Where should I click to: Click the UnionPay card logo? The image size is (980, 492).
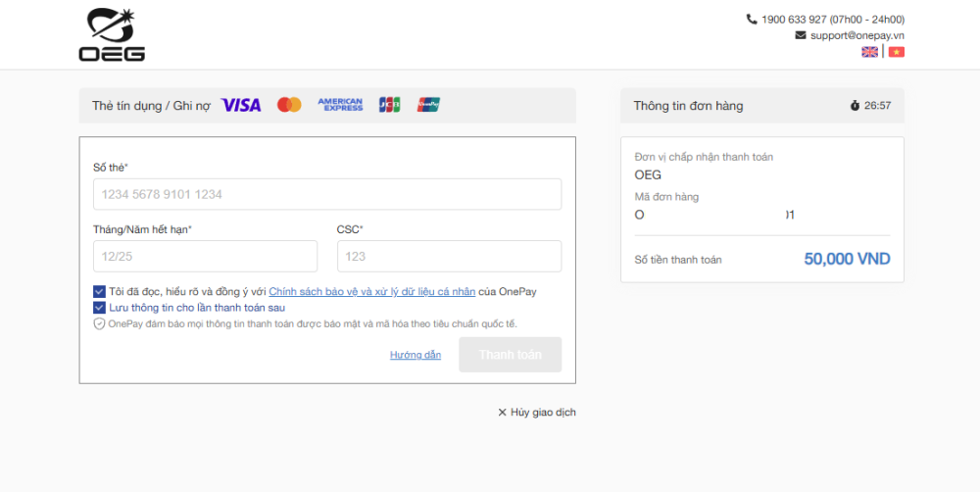[428, 105]
